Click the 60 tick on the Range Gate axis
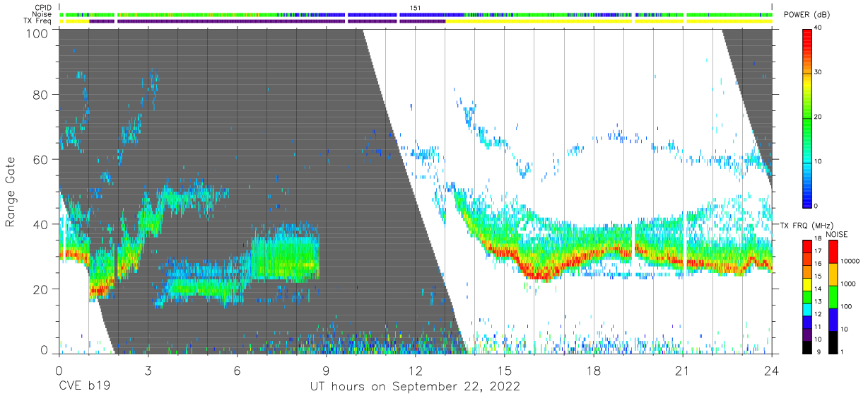This screenshot has width=868, height=401. [x=40, y=159]
